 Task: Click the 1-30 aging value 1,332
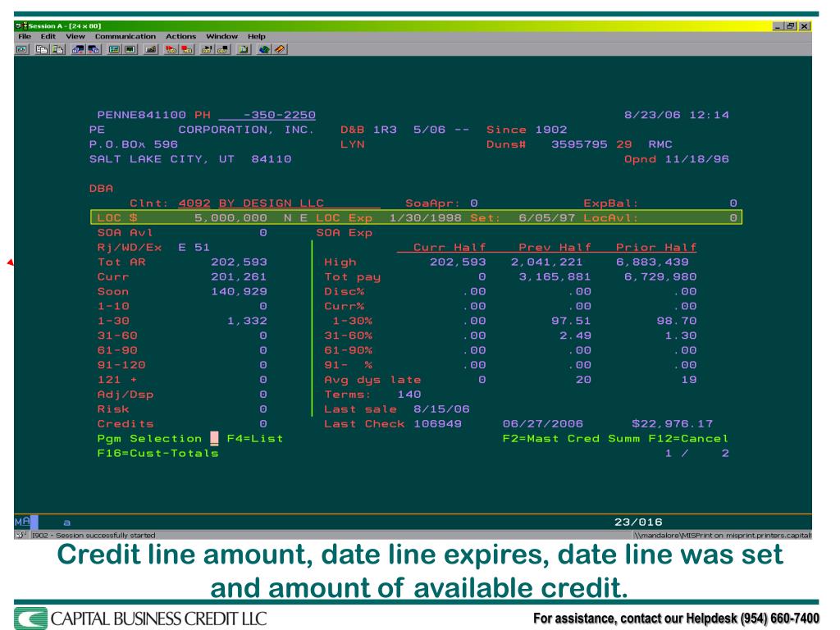(247, 322)
